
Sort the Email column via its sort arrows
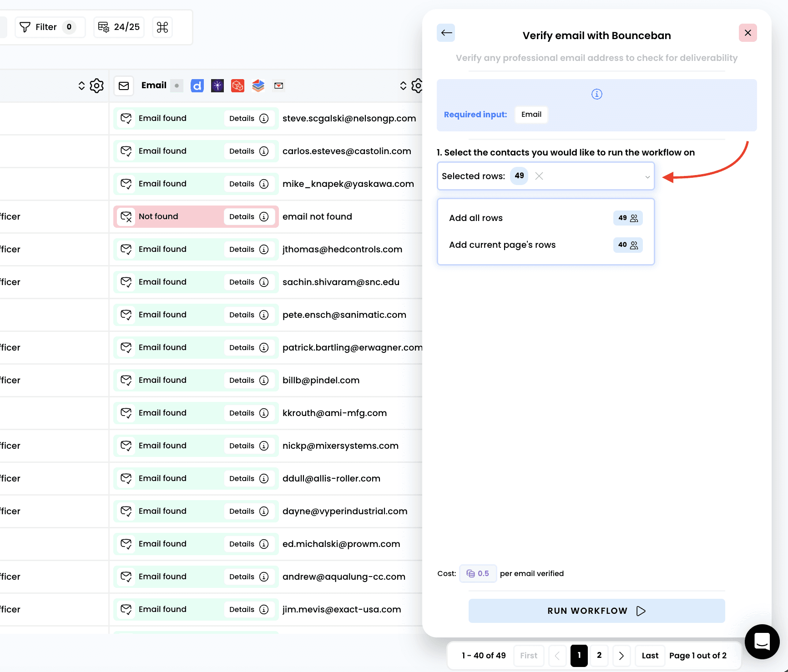pyautogui.click(x=403, y=85)
